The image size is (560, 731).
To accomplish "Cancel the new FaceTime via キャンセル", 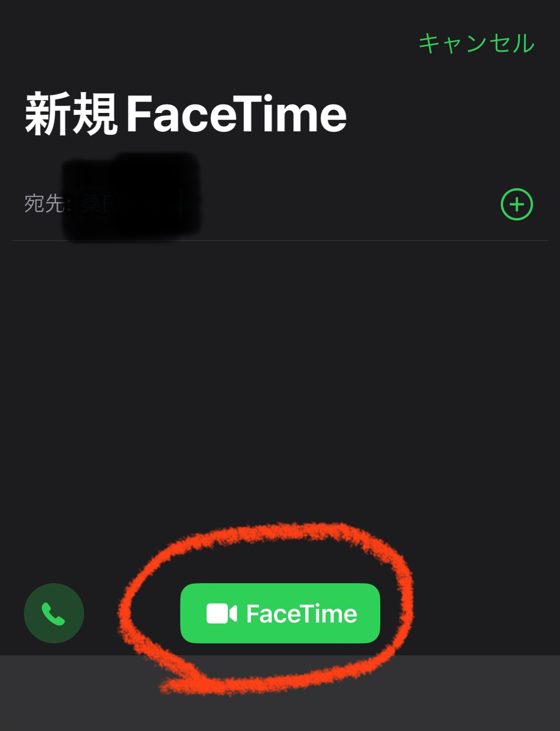I will tap(476, 43).
